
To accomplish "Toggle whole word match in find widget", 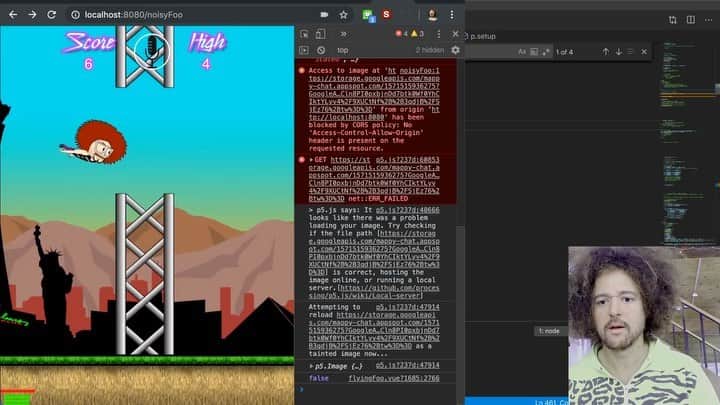I will (x=534, y=52).
